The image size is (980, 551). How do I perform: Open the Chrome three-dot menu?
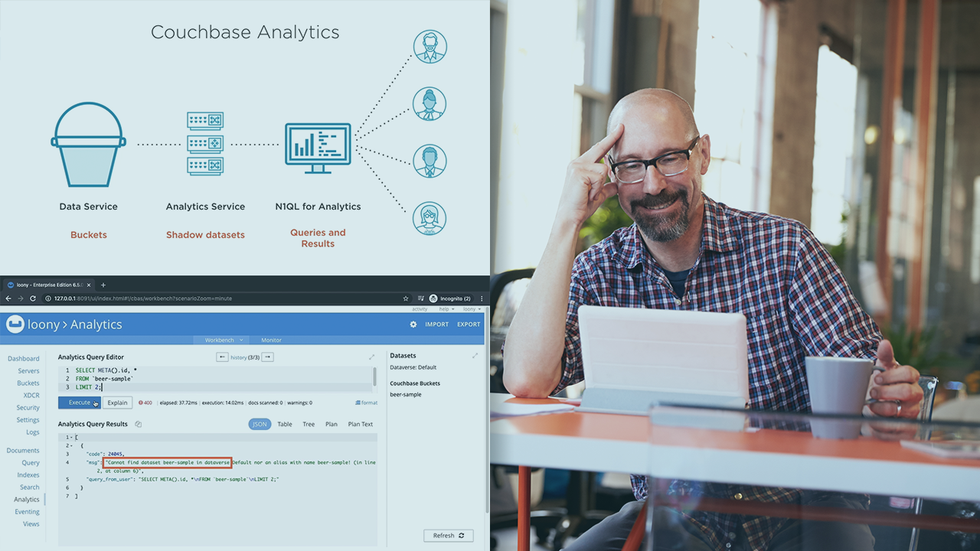click(481, 298)
